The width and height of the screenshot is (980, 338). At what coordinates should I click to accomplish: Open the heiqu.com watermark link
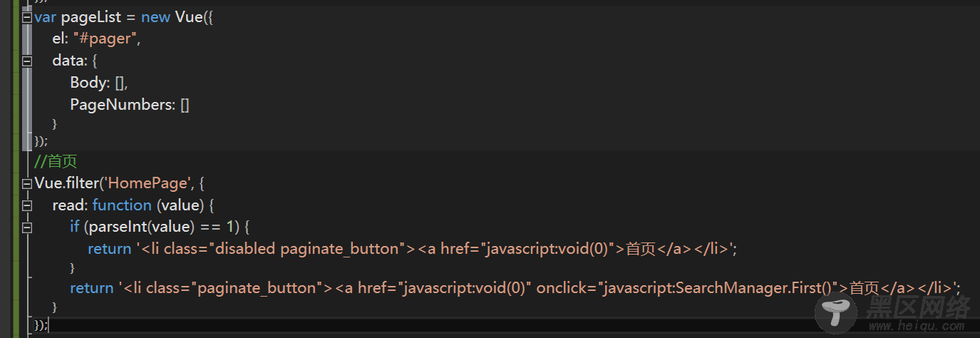click(x=917, y=324)
